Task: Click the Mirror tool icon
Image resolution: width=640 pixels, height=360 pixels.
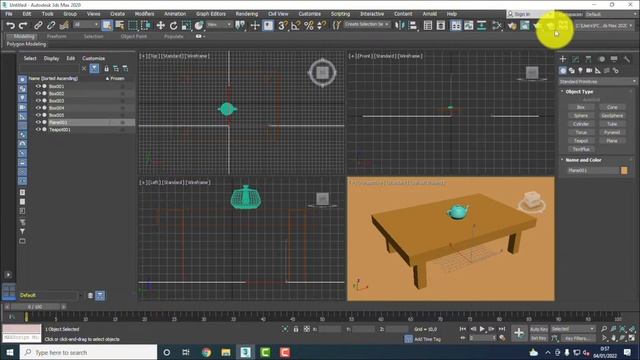Action: coord(400,25)
